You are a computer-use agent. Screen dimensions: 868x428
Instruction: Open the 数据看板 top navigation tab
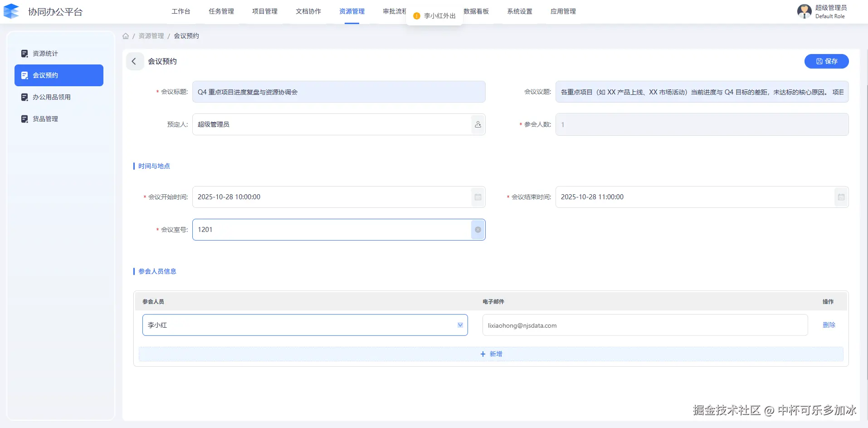coord(476,11)
